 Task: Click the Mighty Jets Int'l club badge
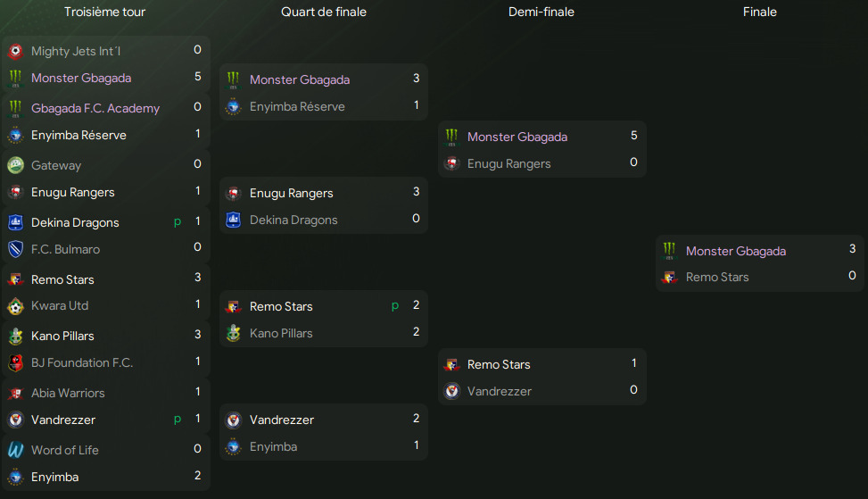point(15,52)
